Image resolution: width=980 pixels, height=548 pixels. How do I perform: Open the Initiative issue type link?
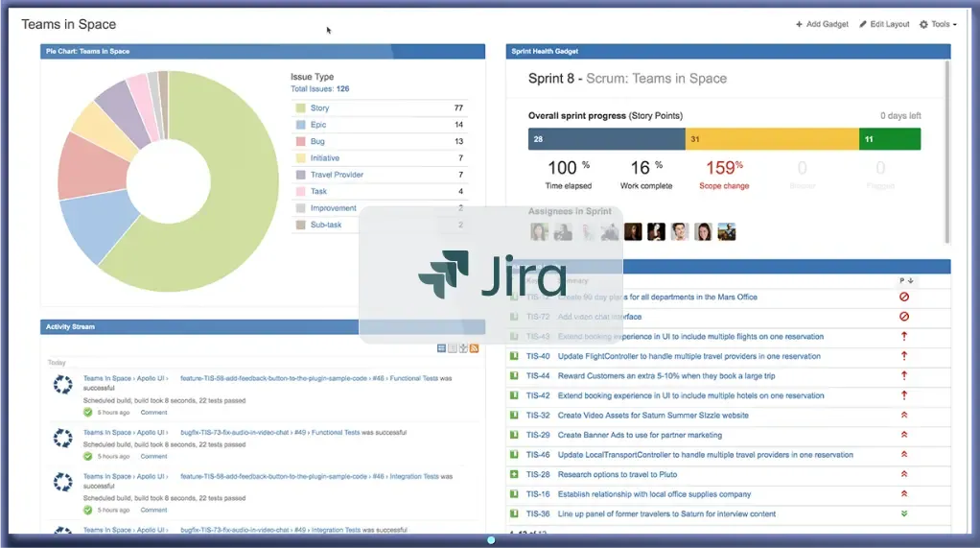coord(325,158)
